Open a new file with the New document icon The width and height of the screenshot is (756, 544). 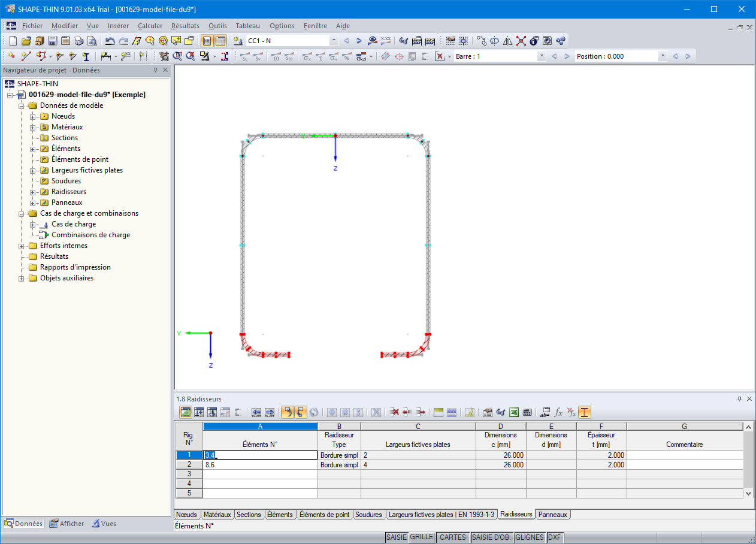click(x=13, y=40)
